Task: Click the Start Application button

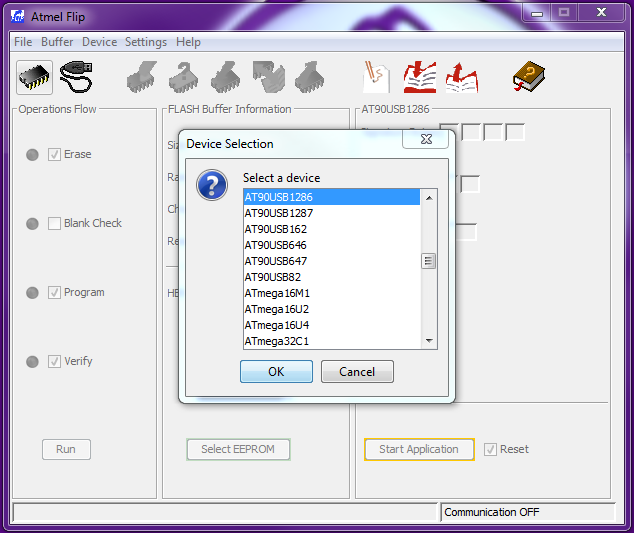Action: (419, 449)
